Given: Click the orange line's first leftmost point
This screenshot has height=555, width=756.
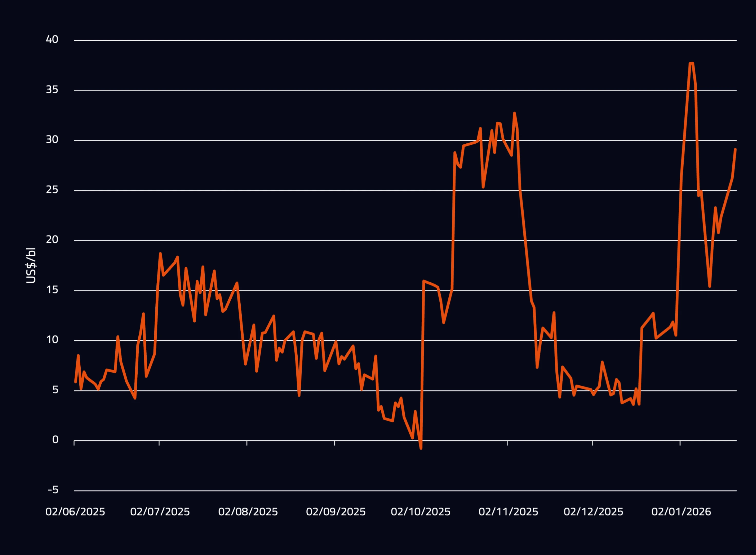Looking at the screenshot, I should [x=75, y=382].
